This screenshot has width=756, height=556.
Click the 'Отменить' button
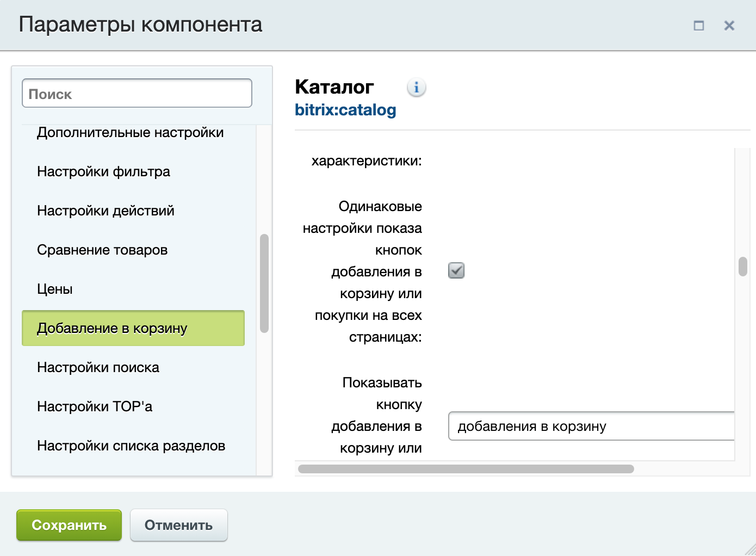tap(178, 525)
